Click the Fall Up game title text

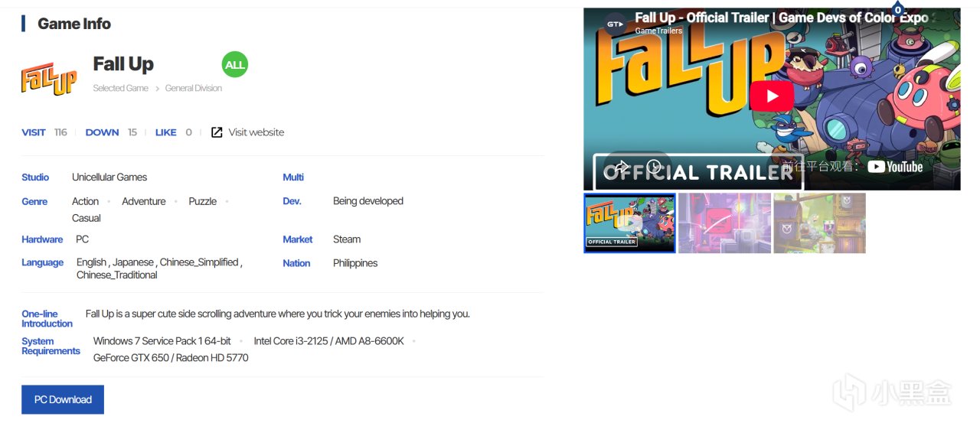(123, 64)
